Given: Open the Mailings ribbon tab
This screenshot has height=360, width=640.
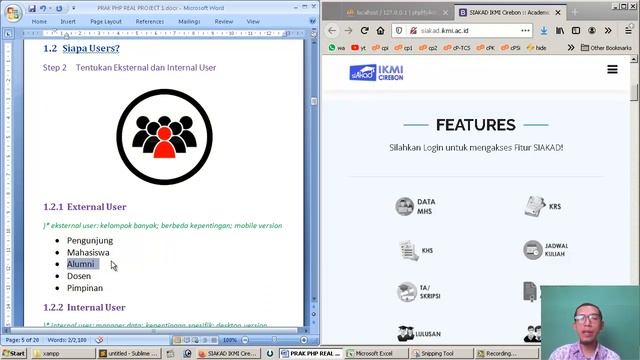Looking at the screenshot, I should coord(189,21).
